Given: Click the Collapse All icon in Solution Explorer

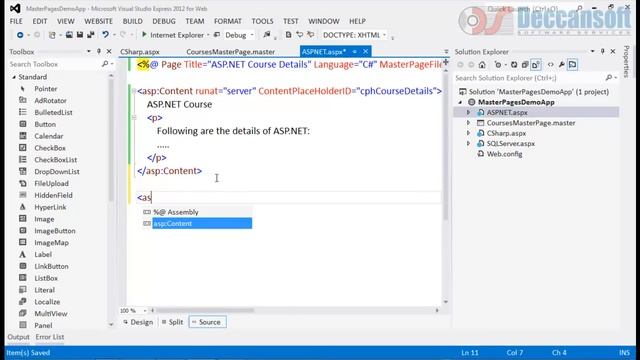Looking at the screenshot, I should [x=525, y=64].
